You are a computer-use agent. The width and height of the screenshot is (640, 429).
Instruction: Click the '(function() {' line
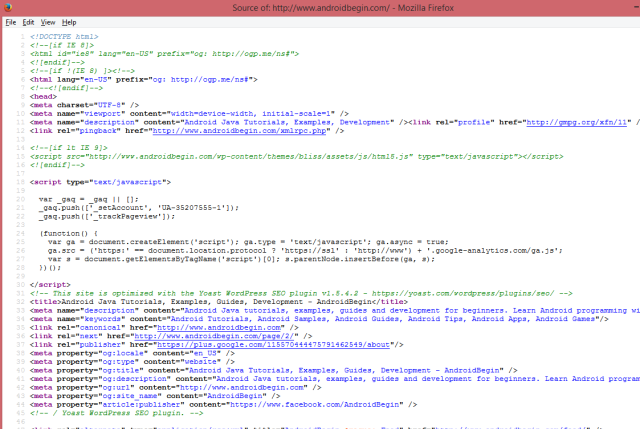click(69, 233)
